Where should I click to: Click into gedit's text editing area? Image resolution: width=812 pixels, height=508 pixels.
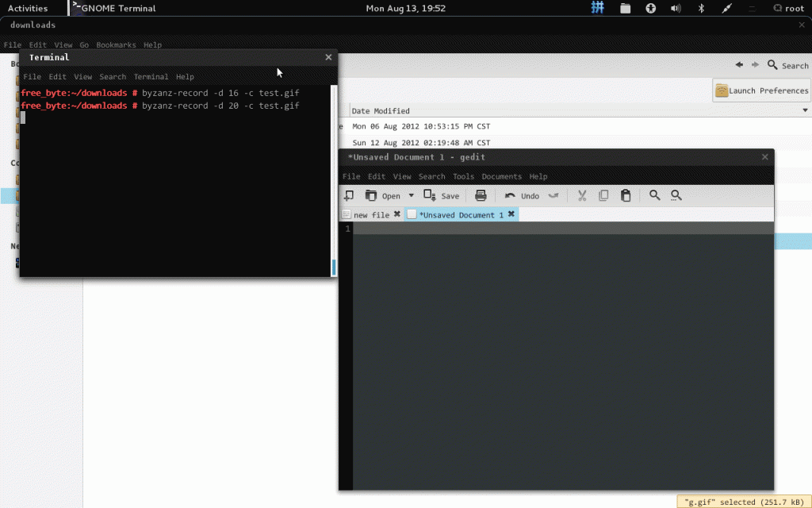pyautogui.click(x=564, y=356)
